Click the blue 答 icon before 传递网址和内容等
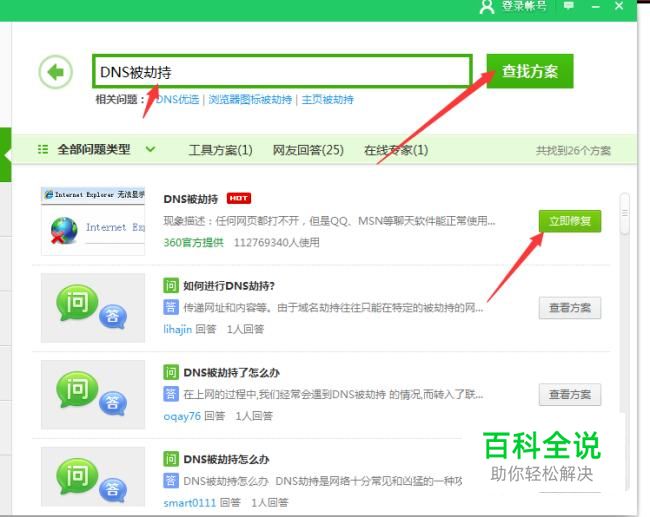This screenshot has height=517, width=650. (x=171, y=307)
